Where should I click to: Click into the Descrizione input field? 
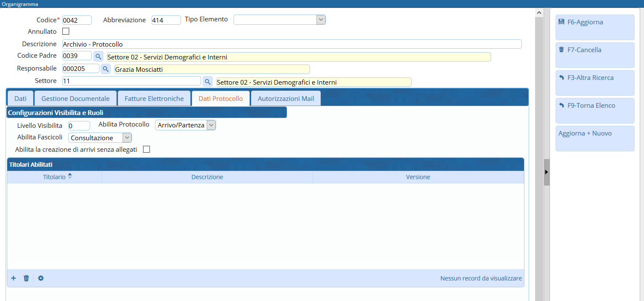(292, 44)
